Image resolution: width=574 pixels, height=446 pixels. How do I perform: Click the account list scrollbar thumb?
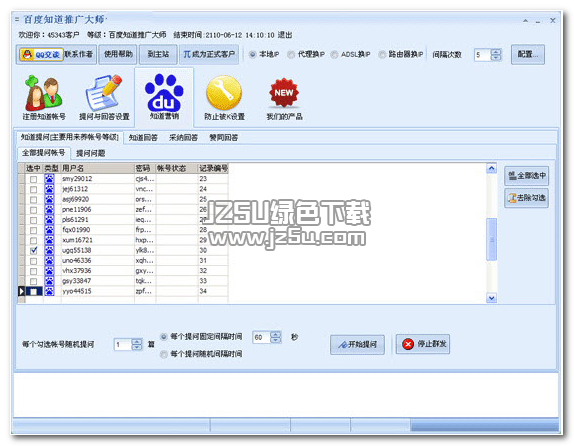click(x=491, y=239)
